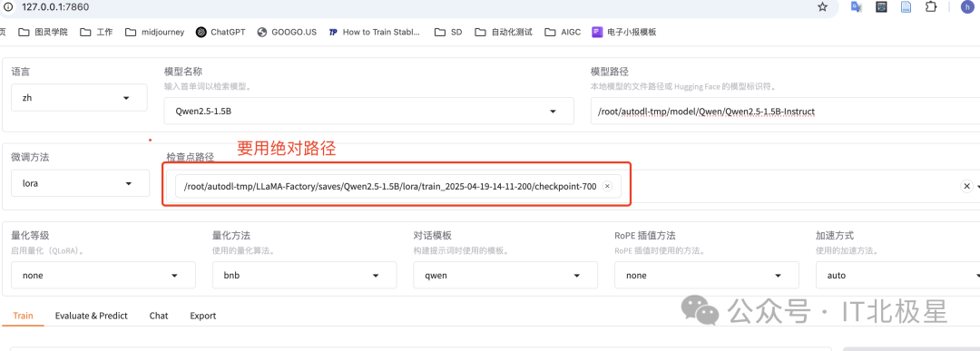Open the 量化方法 dropdown showing bnb
Image resolution: width=980 pixels, height=351 pixels.
pyautogui.click(x=304, y=275)
